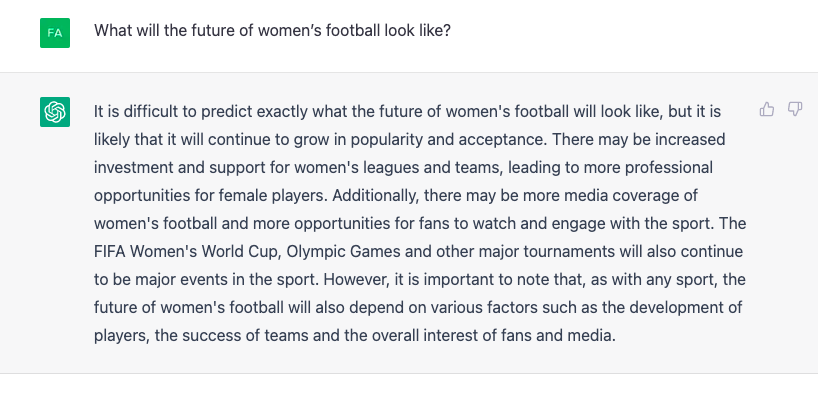818x405 pixels.
Task: Click the thumbs down icon
Action: click(x=795, y=109)
